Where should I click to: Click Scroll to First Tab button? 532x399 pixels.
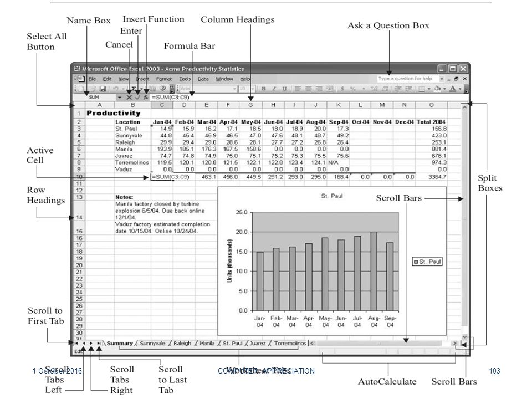[76, 344]
